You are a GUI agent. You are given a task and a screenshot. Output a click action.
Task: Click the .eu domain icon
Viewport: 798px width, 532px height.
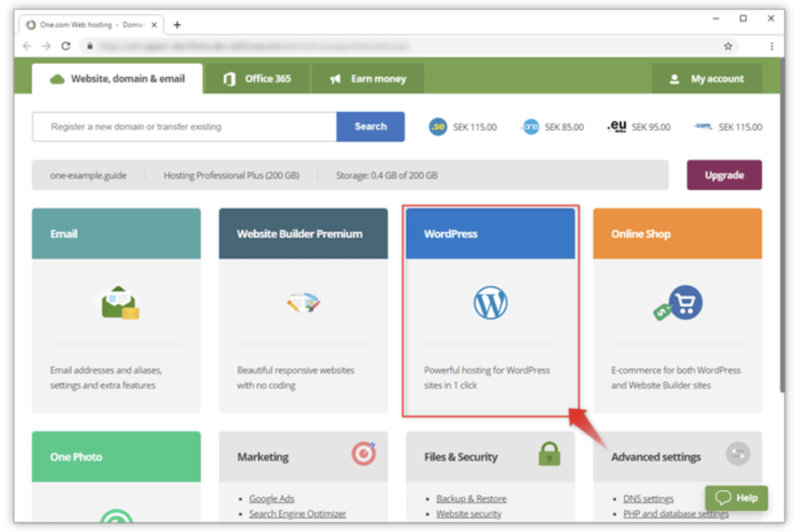click(617, 126)
